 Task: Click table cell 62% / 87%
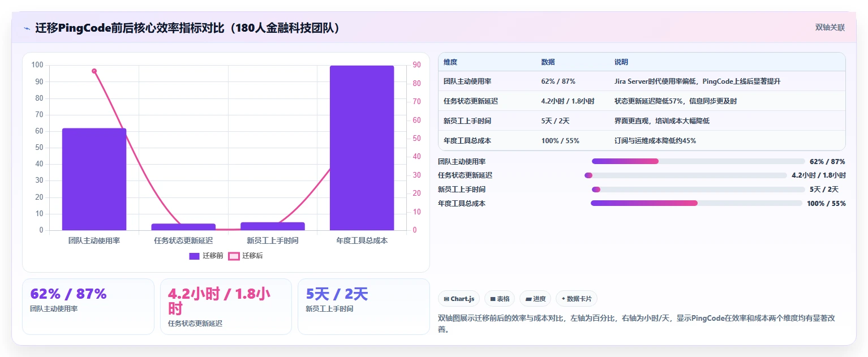pos(558,81)
